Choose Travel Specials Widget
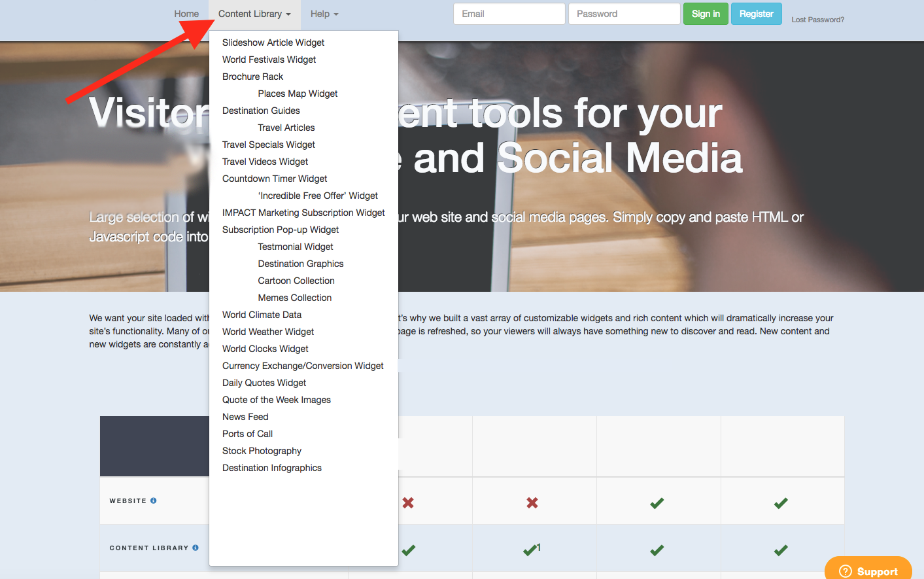The width and height of the screenshot is (924, 579). click(269, 145)
